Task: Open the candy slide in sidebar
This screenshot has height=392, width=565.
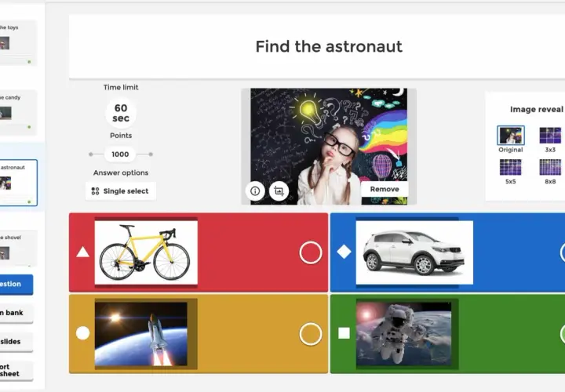Action: (x=18, y=113)
